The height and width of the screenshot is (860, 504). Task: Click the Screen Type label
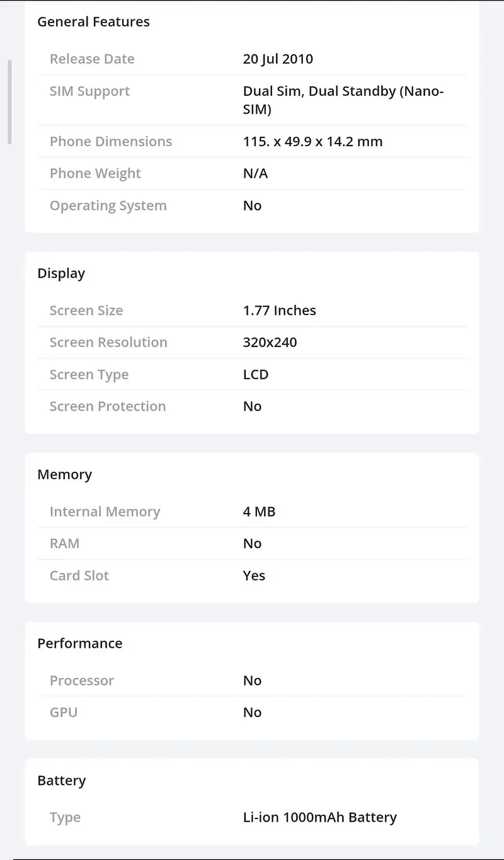tap(89, 375)
